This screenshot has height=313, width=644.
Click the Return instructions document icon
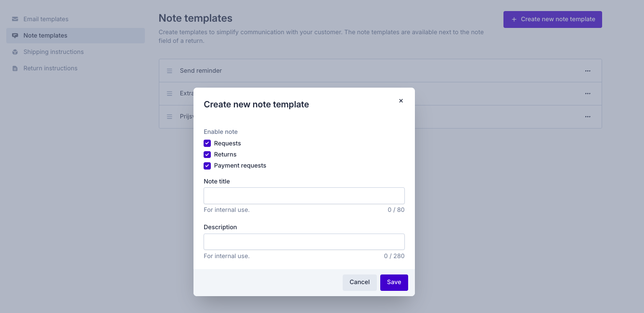point(15,68)
